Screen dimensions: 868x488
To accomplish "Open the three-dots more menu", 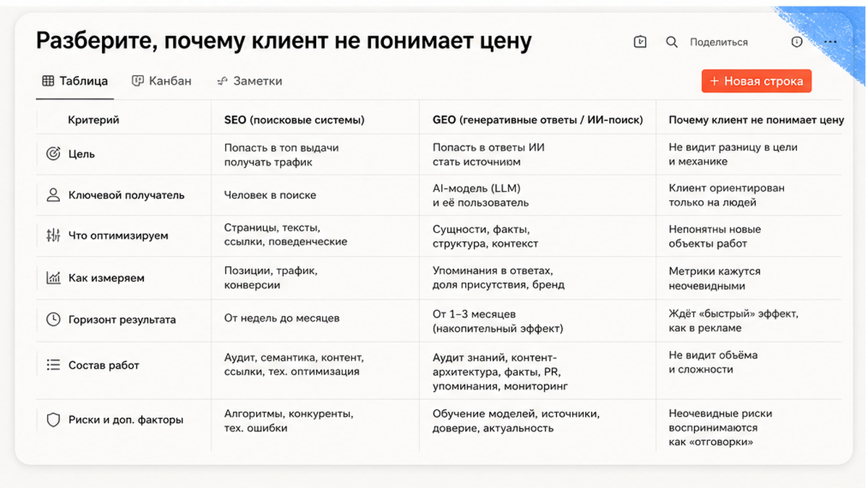I will [830, 42].
